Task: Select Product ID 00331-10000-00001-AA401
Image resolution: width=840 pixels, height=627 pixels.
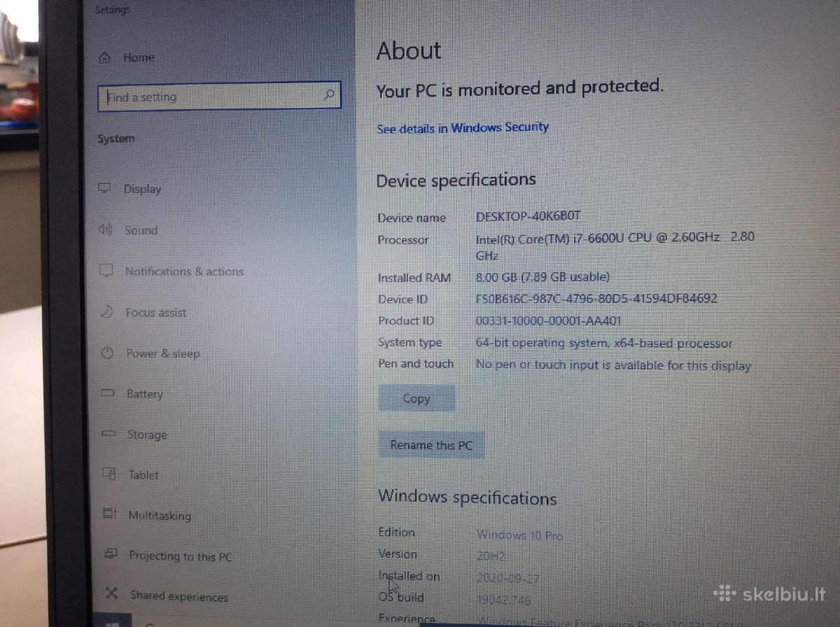Action: click(x=548, y=320)
